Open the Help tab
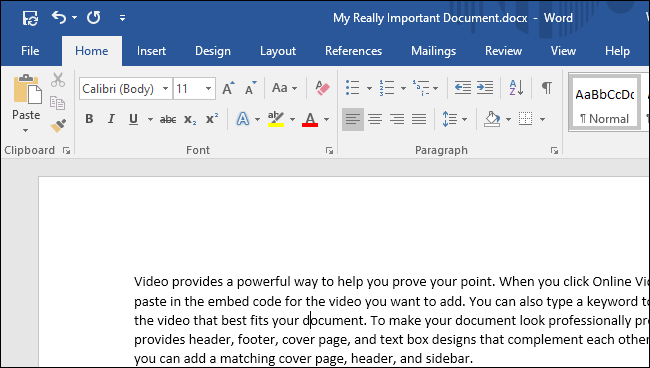This screenshot has height=368, width=650. pyautogui.click(x=617, y=51)
